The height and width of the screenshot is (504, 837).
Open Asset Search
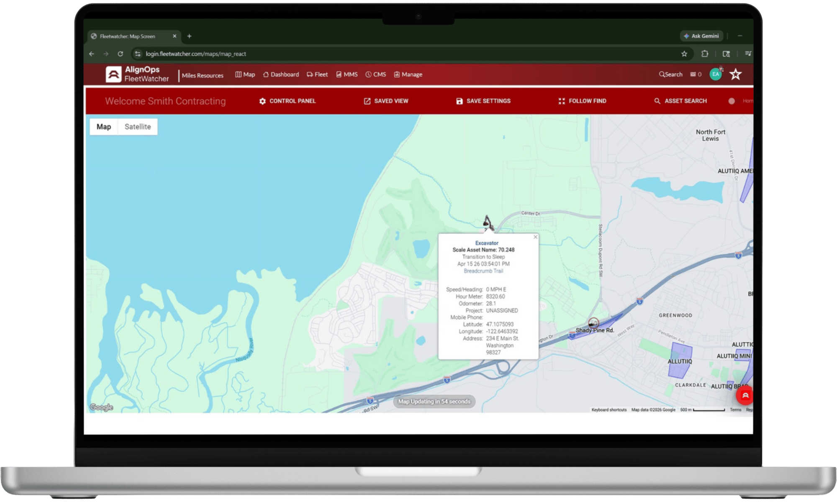click(680, 101)
